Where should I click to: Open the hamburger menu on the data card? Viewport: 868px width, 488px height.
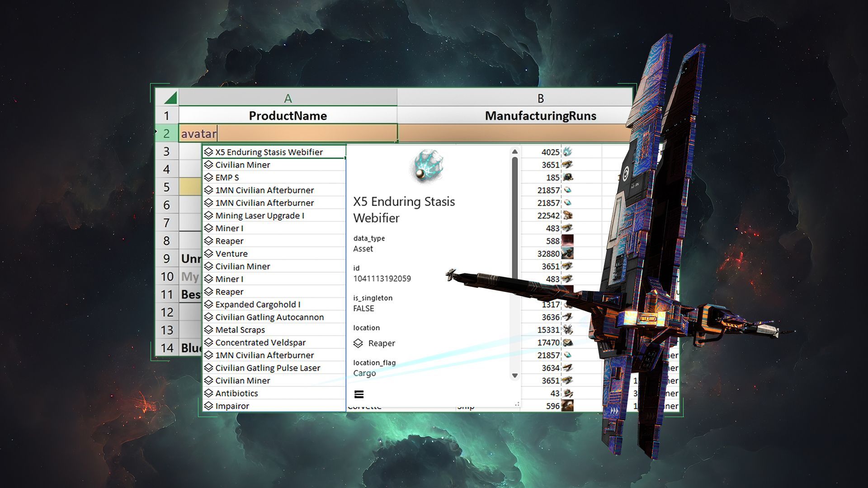click(x=359, y=394)
